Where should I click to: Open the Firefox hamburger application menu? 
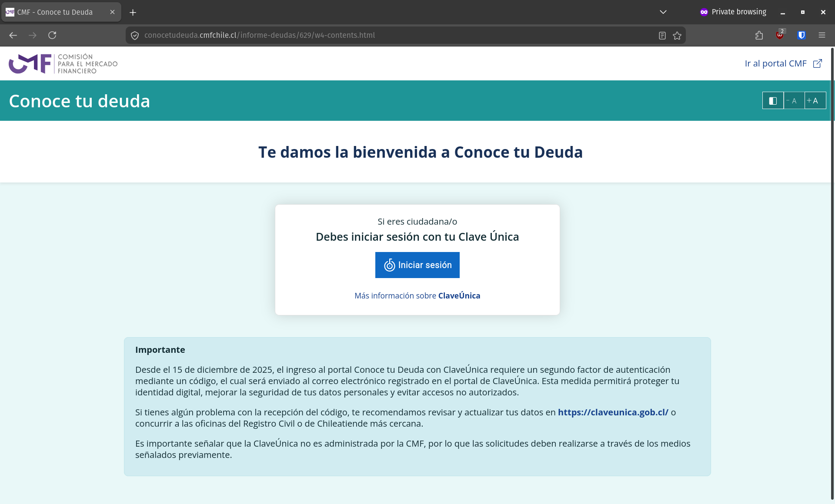[x=822, y=35]
